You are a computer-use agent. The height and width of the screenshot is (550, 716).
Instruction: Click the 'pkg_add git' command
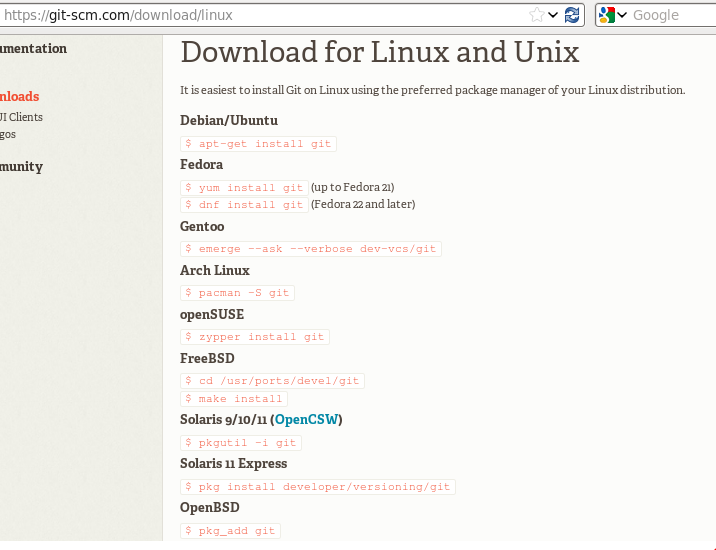tap(231, 531)
